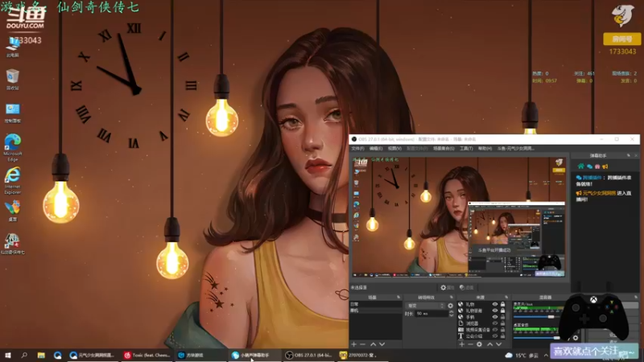
Task: Open the Control Panel desktop icon
Action: [13, 113]
